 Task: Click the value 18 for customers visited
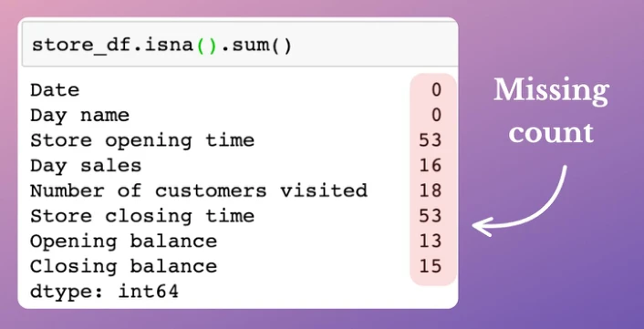tap(431, 190)
